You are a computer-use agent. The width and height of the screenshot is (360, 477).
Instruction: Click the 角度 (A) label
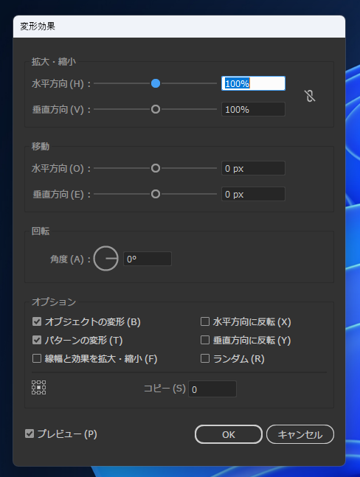click(x=70, y=259)
